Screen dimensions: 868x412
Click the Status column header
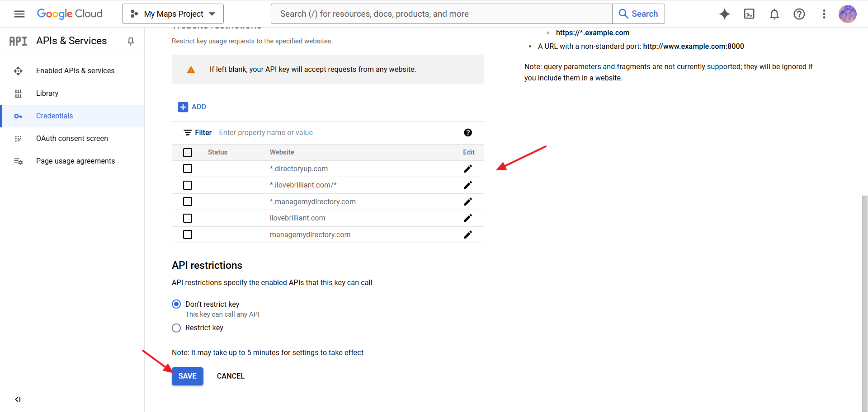pyautogui.click(x=217, y=152)
